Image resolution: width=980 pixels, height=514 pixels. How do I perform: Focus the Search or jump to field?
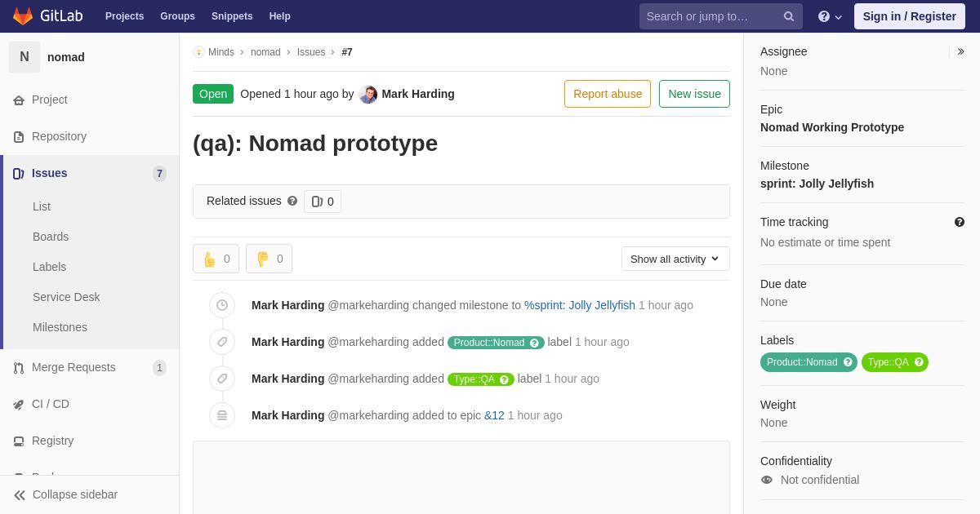712,16
